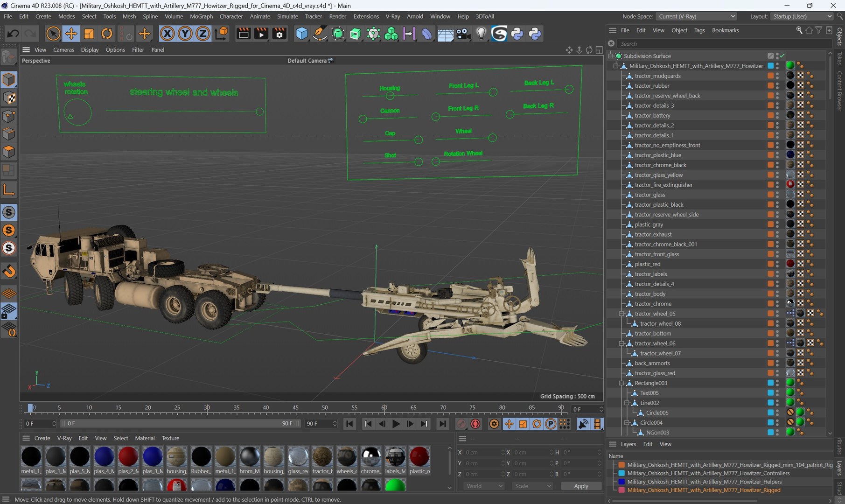Collapse the Rectangle003 tree node
The image size is (845, 504).
622,383
